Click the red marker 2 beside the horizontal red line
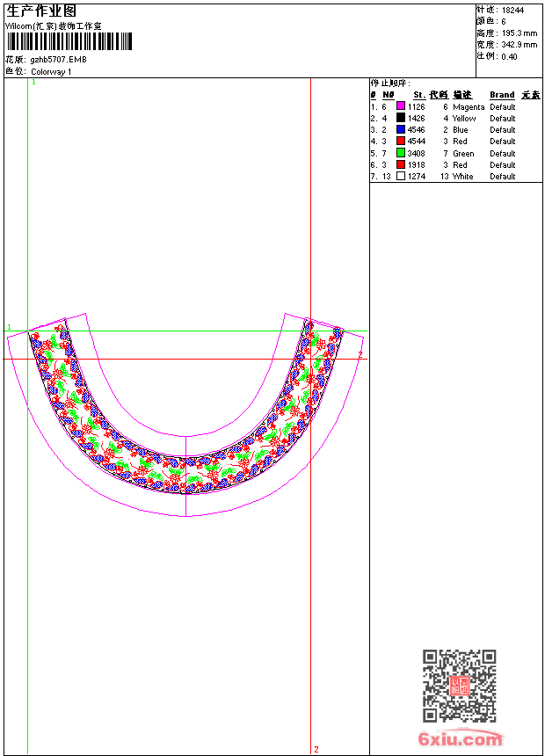 [x=360, y=354]
